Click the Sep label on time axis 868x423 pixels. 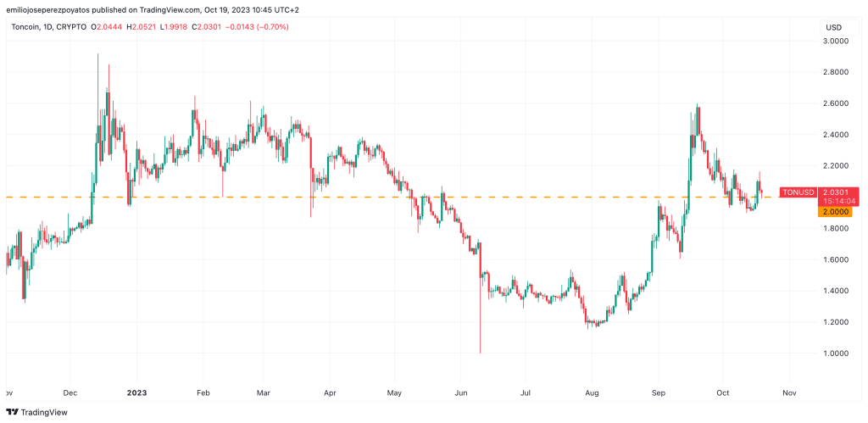(657, 392)
